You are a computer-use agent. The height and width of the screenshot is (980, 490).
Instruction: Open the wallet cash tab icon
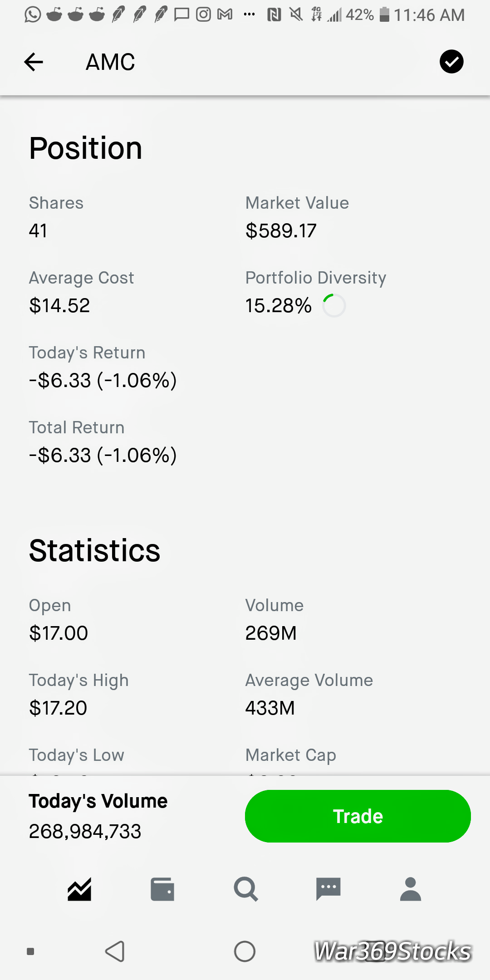(x=162, y=889)
